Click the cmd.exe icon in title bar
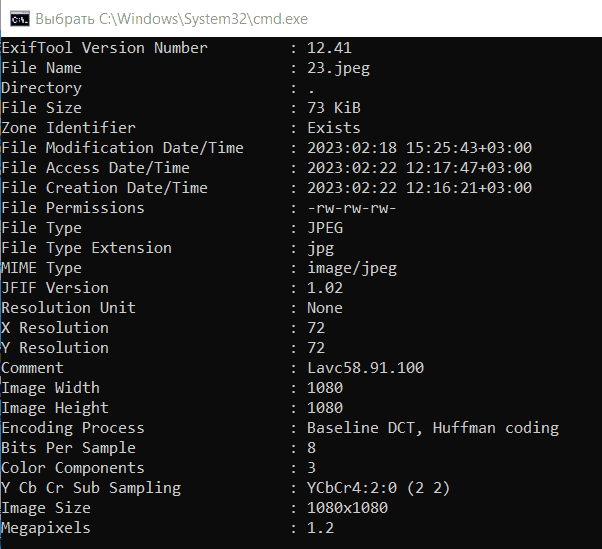 (x=20, y=19)
